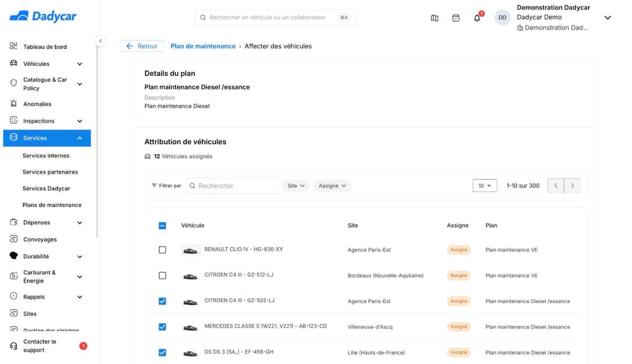Open the calendar icon in header
This screenshot has height=364, width=632.
click(x=456, y=18)
